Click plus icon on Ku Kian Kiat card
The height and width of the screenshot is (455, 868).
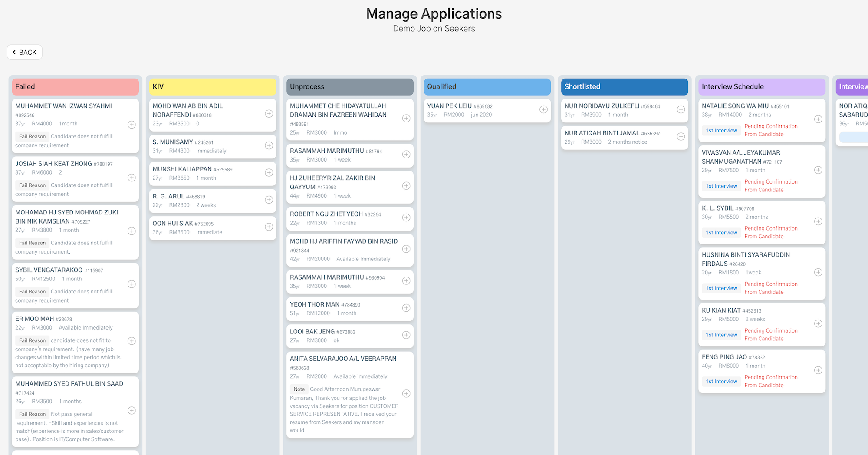(818, 323)
